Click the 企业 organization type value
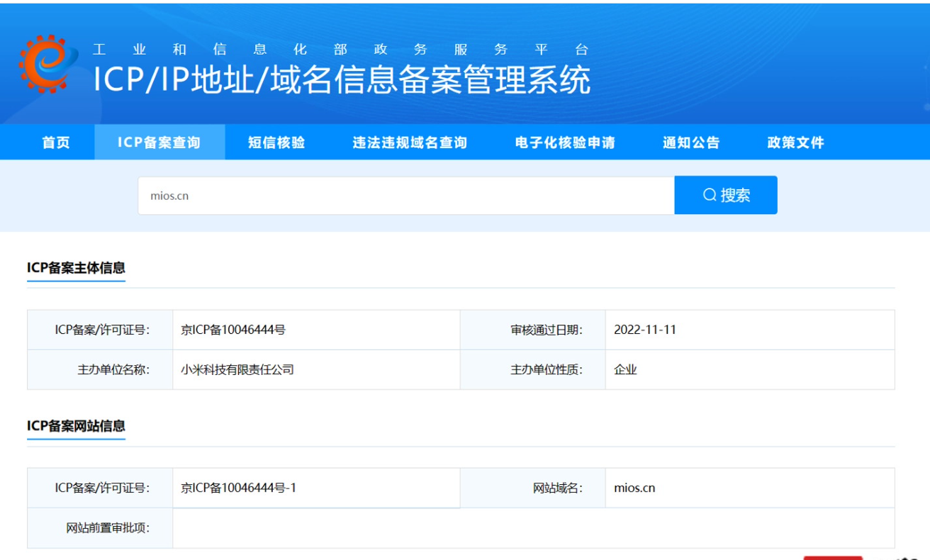This screenshot has width=930, height=560. click(625, 369)
